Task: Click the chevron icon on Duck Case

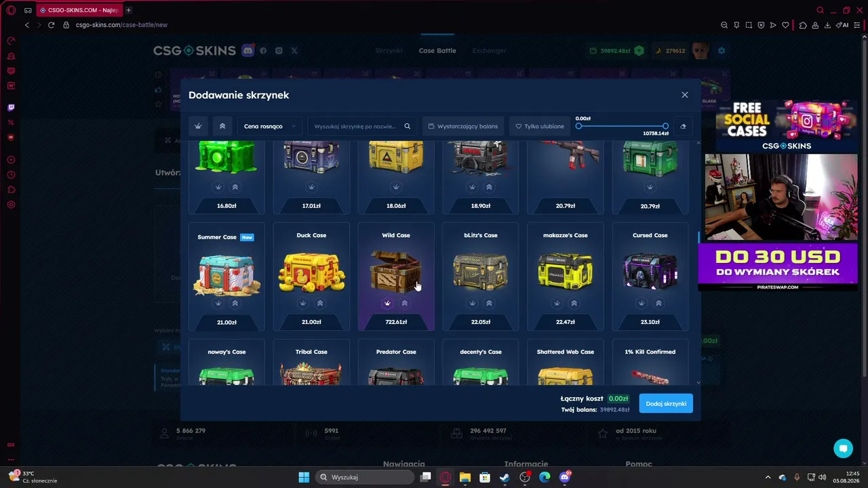Action: 320,303
